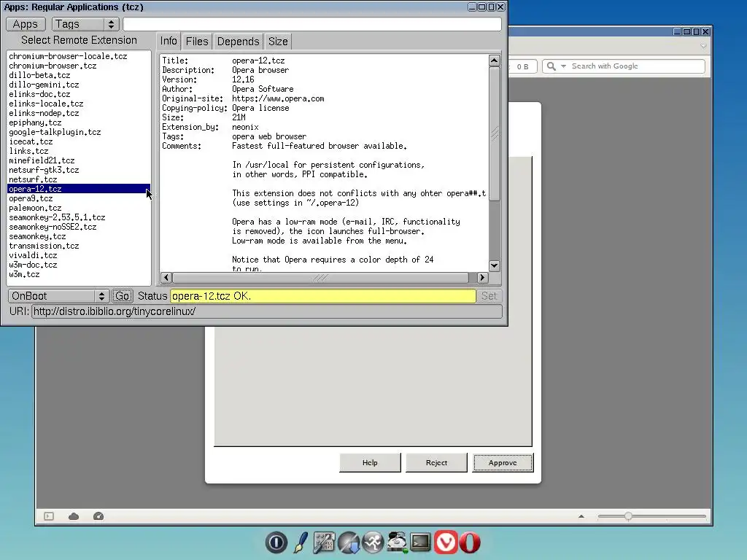Screen dimensions: 747x560
Task: Click the Opera Link cloud icon
Action: pyautogui.click(x=74, y=516)
